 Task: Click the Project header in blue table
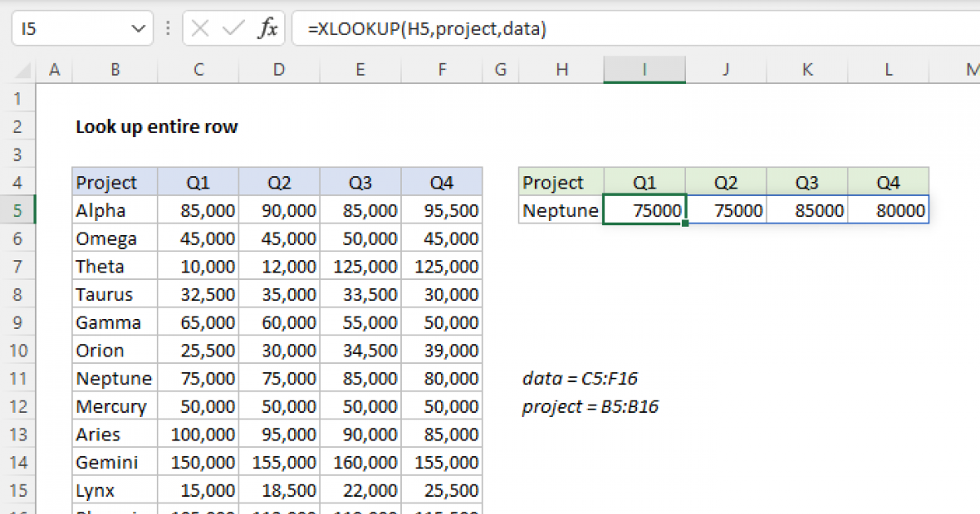(115, 183)
